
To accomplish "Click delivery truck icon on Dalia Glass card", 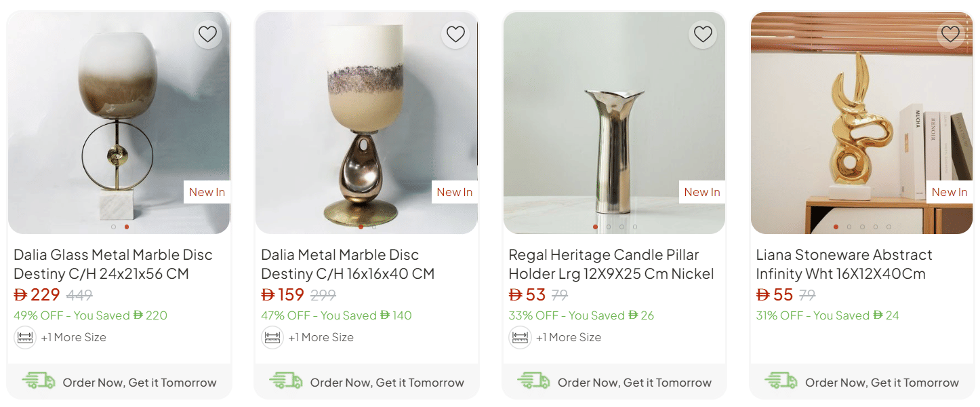I will pyautogui.click(x=39, y=381).
